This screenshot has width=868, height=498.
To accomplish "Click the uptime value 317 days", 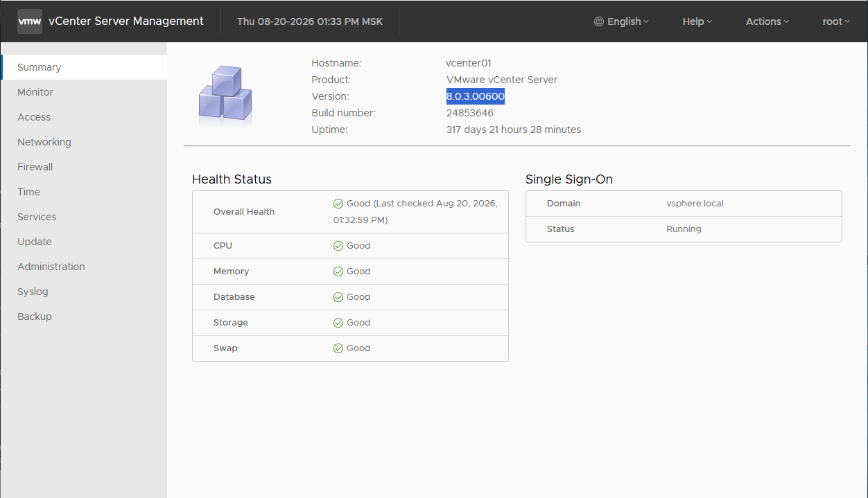I will pos(514,130).
